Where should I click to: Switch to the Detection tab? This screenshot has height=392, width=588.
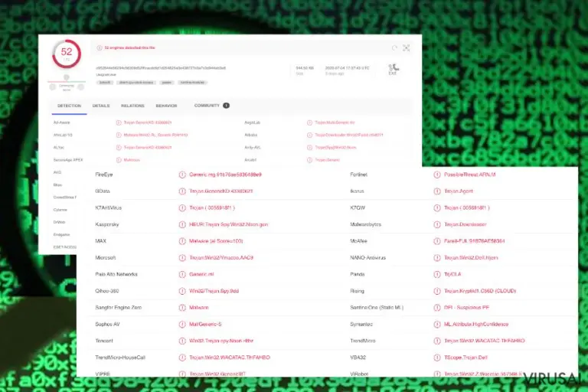pyautogui.click(x=70, y=106)
